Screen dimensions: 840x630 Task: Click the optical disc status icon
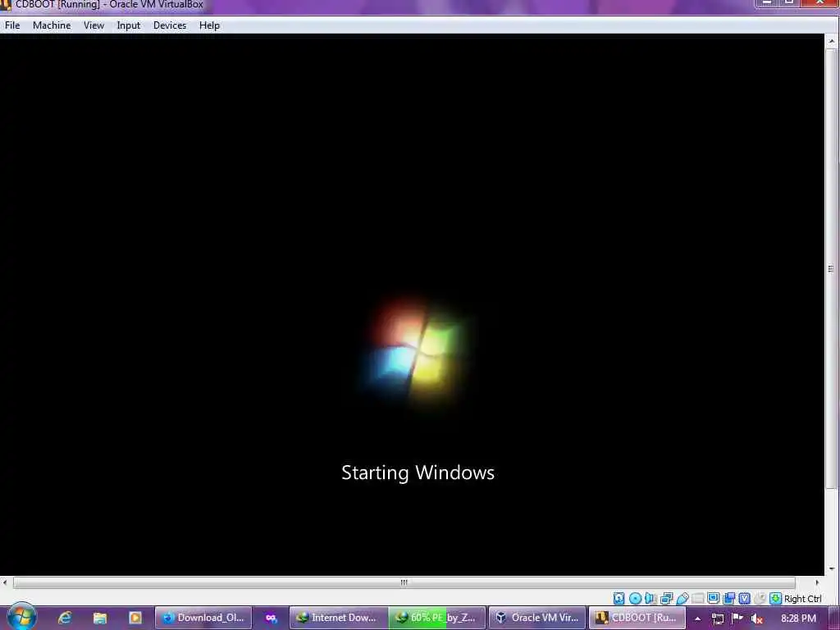(x=636, y=598)
